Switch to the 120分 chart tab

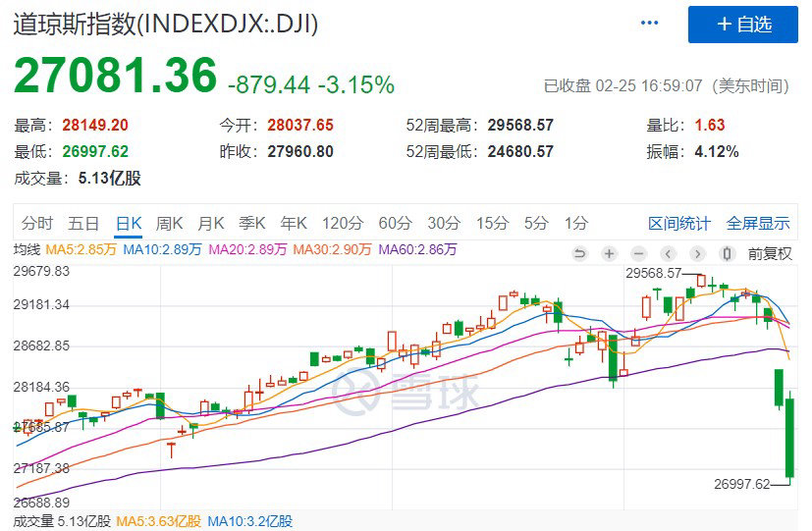tap(343, 224)
